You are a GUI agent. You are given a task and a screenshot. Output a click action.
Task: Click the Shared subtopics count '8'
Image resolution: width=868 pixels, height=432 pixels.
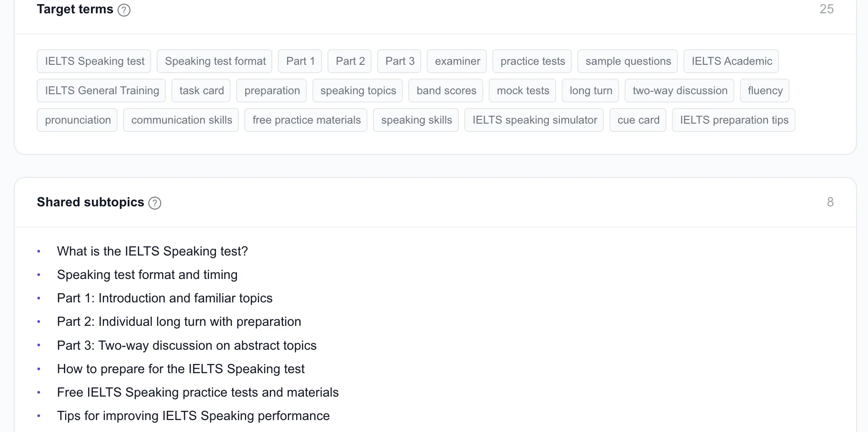tap(830, 202)
